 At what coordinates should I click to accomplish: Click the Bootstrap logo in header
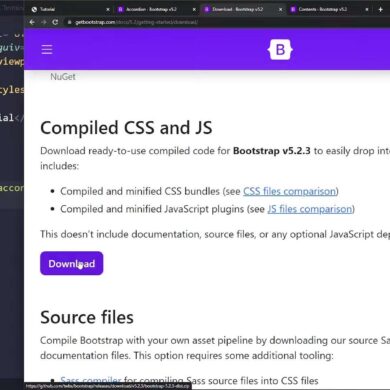coord(280,50)
